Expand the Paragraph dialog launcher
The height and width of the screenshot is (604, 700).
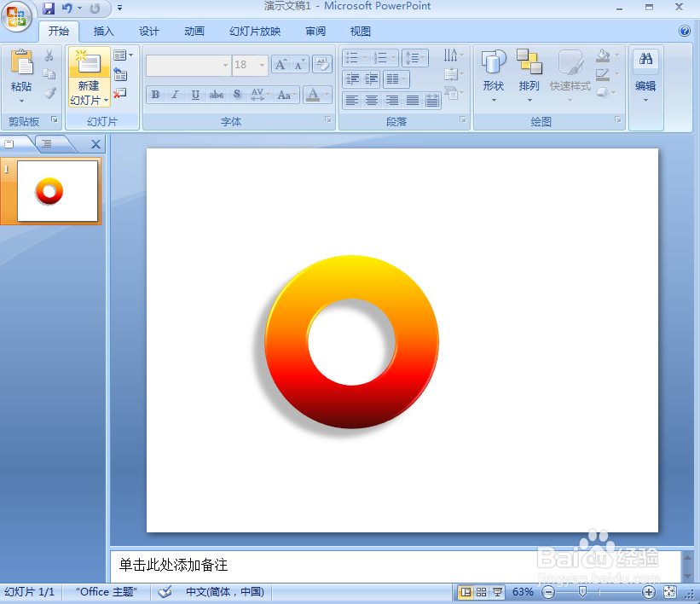click(462, 119)
